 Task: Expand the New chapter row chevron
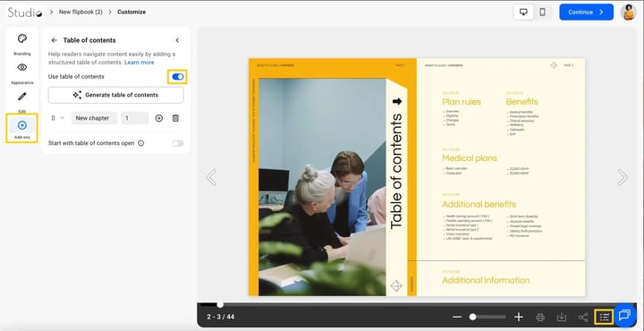click(63, 118)
